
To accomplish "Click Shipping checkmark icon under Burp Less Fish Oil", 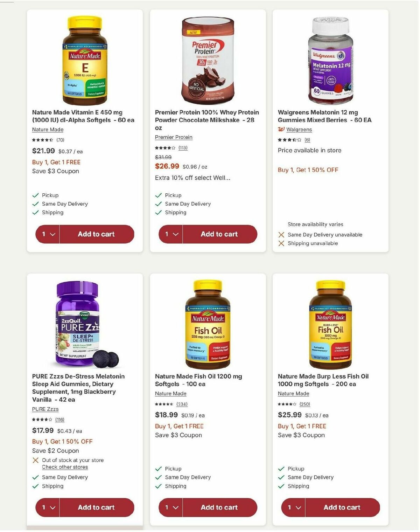I will tap(281, 486).
